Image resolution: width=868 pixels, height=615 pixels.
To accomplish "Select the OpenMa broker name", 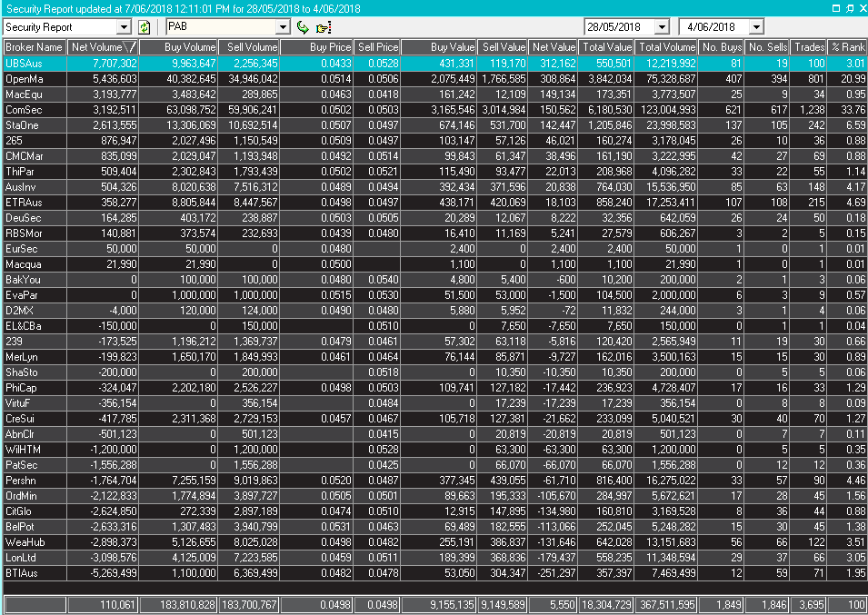I will coord(25,79).
